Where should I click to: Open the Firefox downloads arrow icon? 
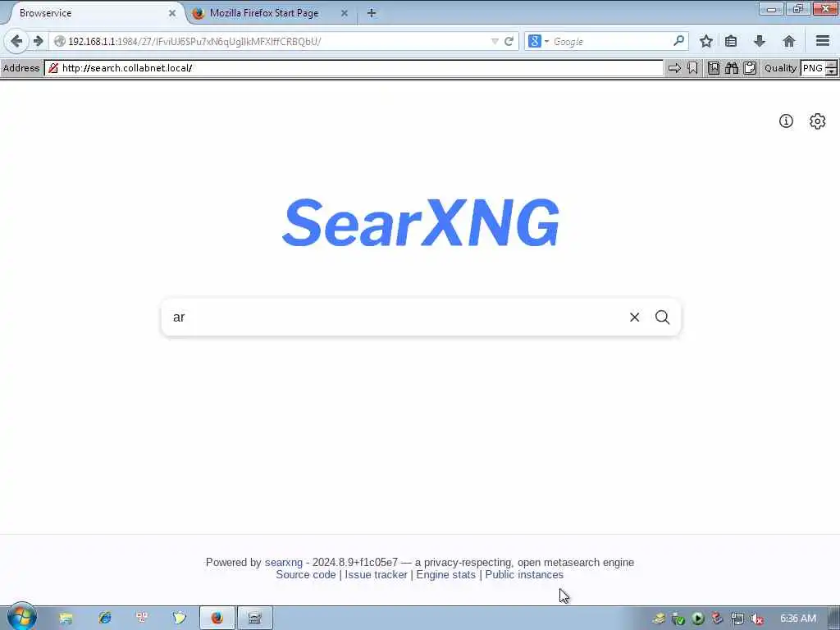(759, 41)
